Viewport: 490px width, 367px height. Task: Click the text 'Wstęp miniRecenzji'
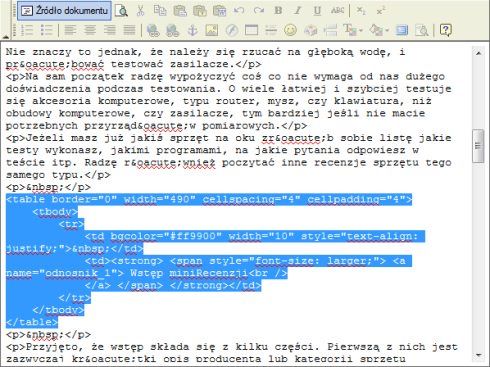click(189, 273)
